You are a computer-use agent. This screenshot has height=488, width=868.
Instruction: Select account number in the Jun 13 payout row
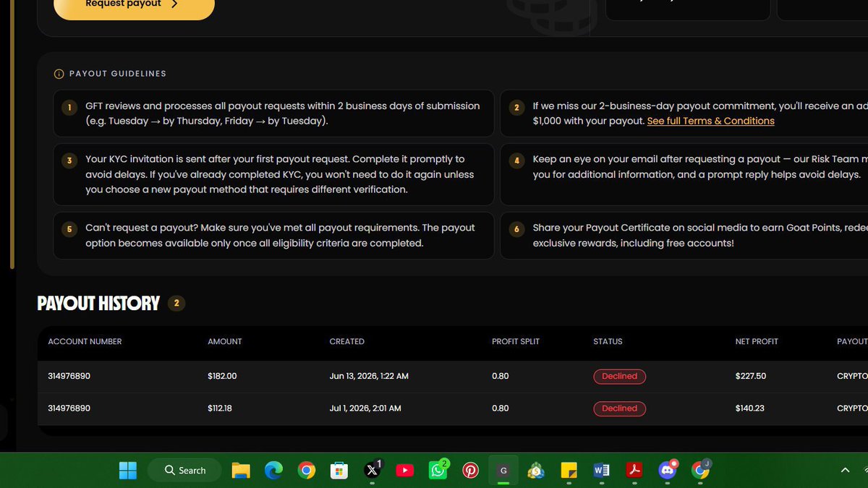69,377
